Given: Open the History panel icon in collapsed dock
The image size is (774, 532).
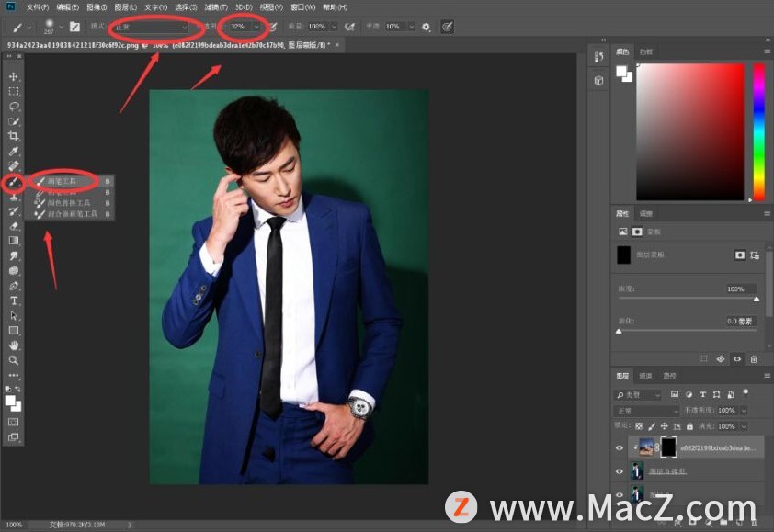Looking at the screenshot, I should coord(598,57).
